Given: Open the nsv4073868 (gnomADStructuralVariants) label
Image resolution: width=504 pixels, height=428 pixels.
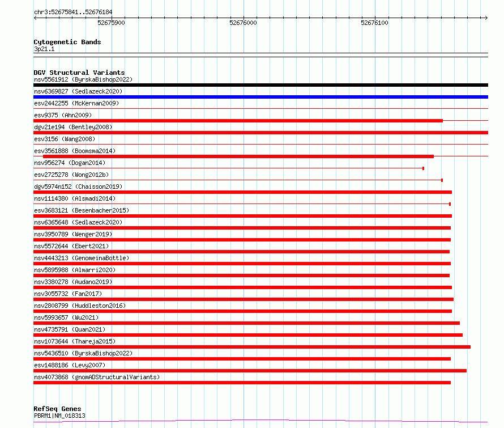Looking at the screenshot, I should coord(97,377).
